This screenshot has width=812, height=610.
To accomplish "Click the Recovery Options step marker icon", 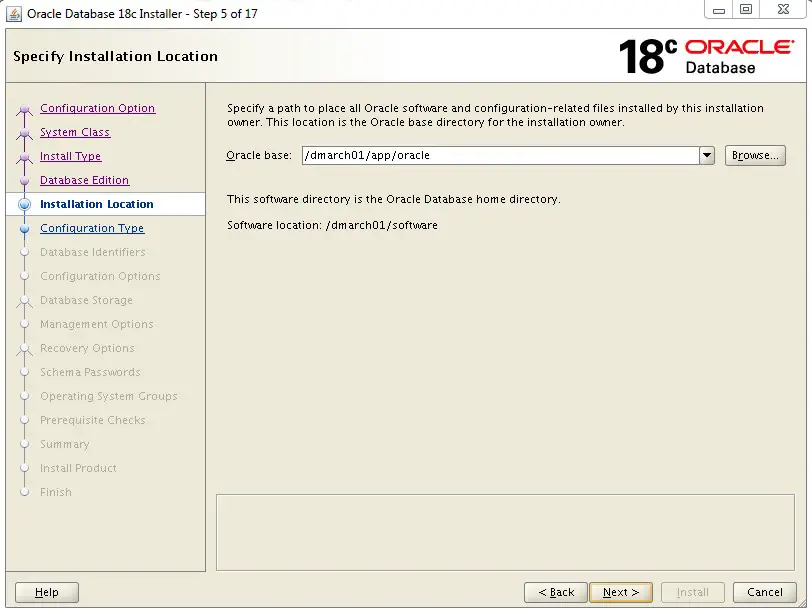I will click(x=24, y=349).
